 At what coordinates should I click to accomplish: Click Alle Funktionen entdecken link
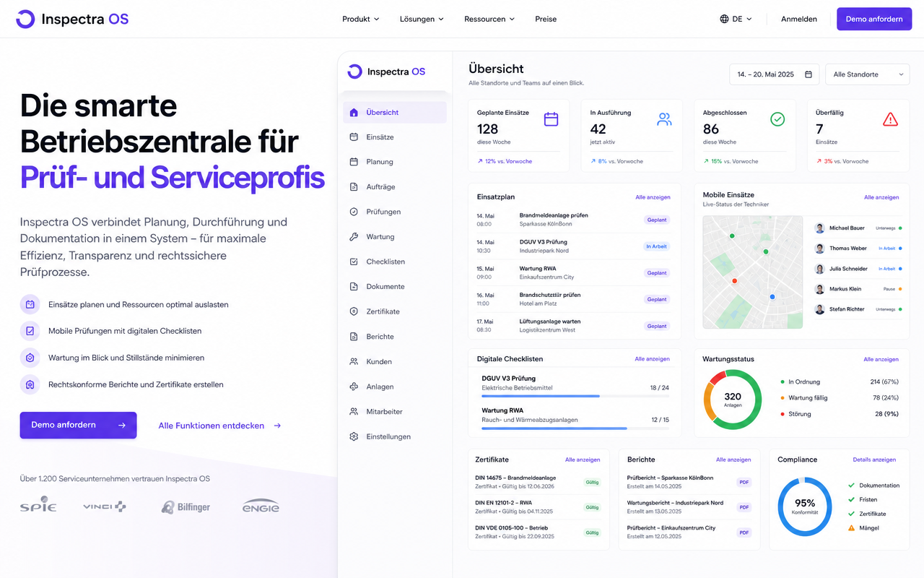point(219,426)
